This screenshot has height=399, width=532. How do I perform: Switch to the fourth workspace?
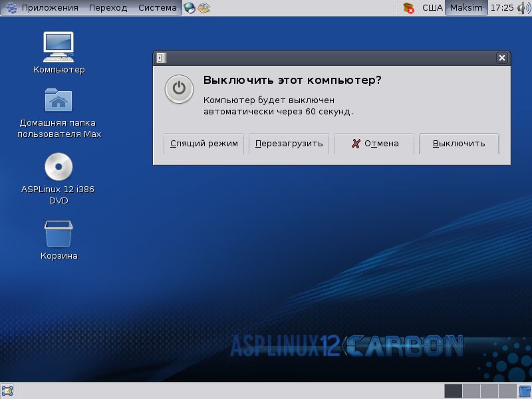pos(507,391)
